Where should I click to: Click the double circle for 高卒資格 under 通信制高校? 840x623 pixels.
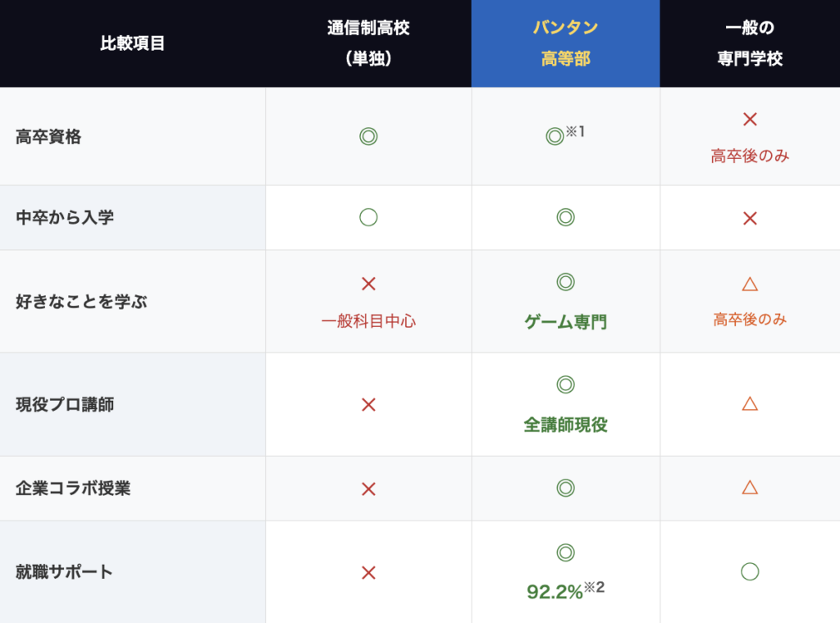click(x=368, y=137)
